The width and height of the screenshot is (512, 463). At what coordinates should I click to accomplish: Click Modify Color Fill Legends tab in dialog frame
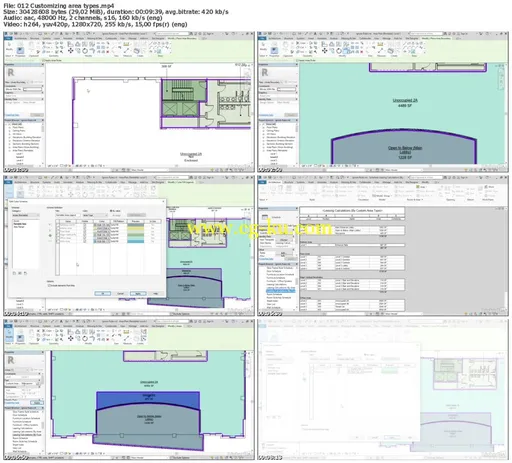[x=182, y=182]
